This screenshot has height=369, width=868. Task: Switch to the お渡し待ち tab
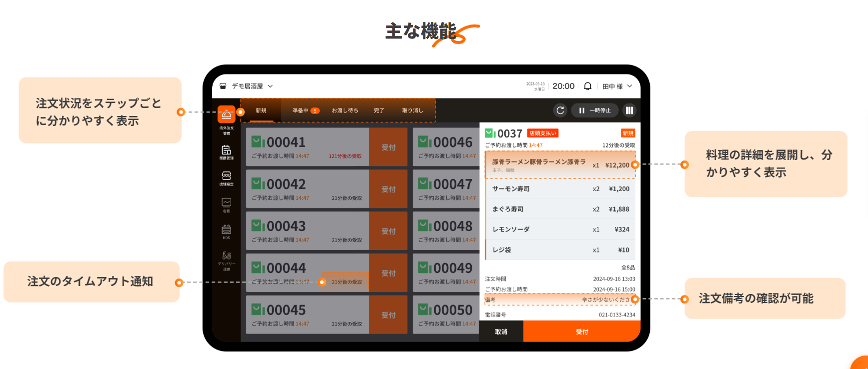[345, 110]
